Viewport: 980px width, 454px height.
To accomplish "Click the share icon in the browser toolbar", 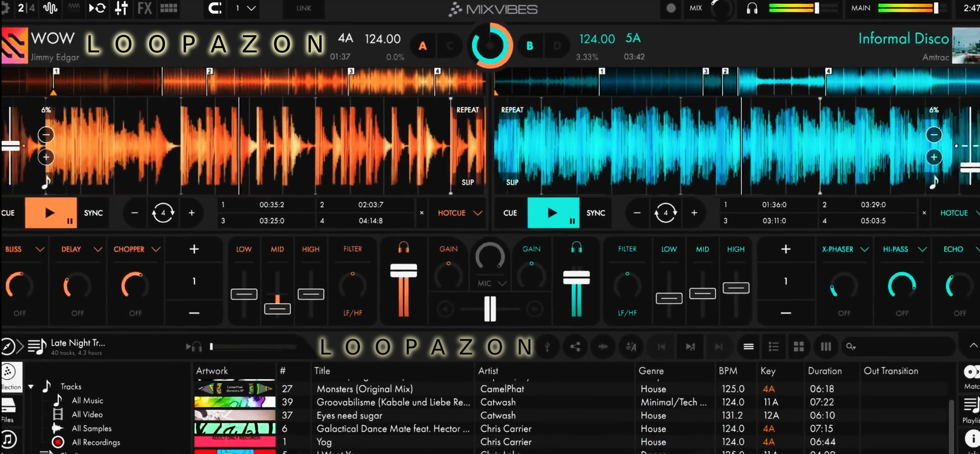I will [575, 346].
